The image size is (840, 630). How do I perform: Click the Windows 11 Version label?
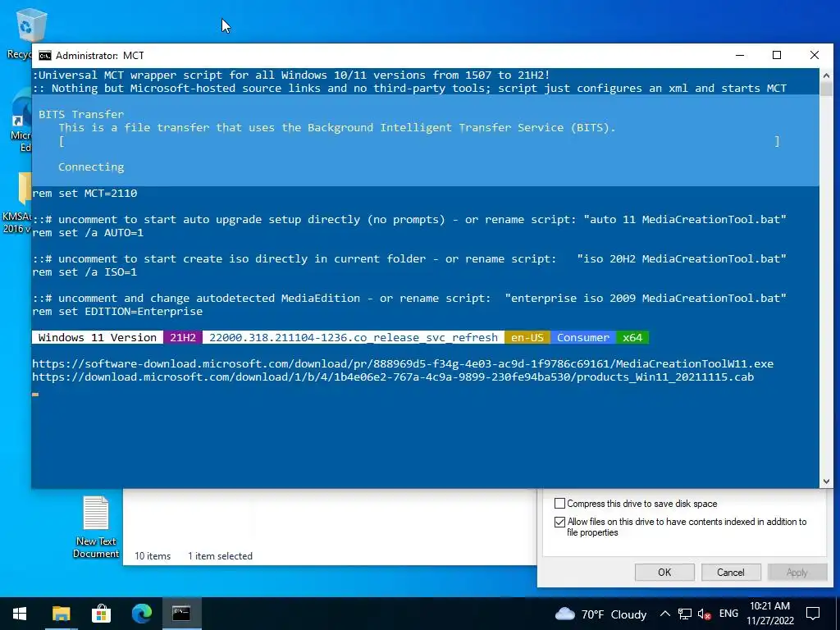(98, 337)
